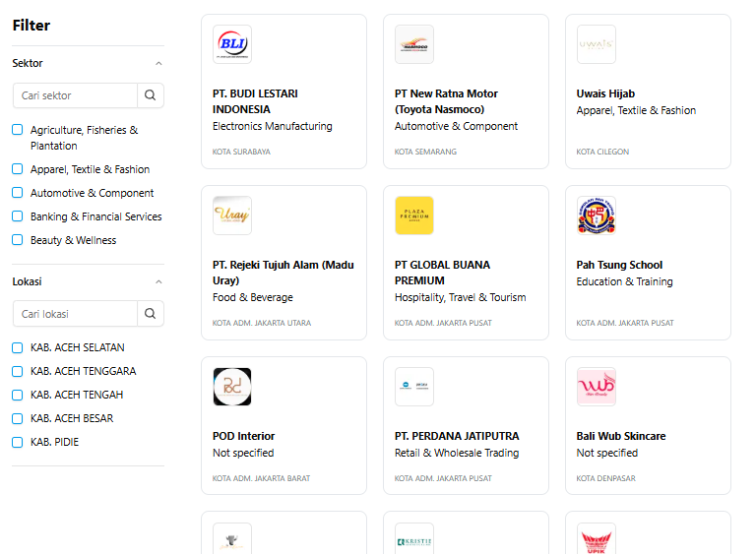Screen dimensions: 756x554
Task: Click Not specified on the POD Interior card
Action: pos(243,453)
